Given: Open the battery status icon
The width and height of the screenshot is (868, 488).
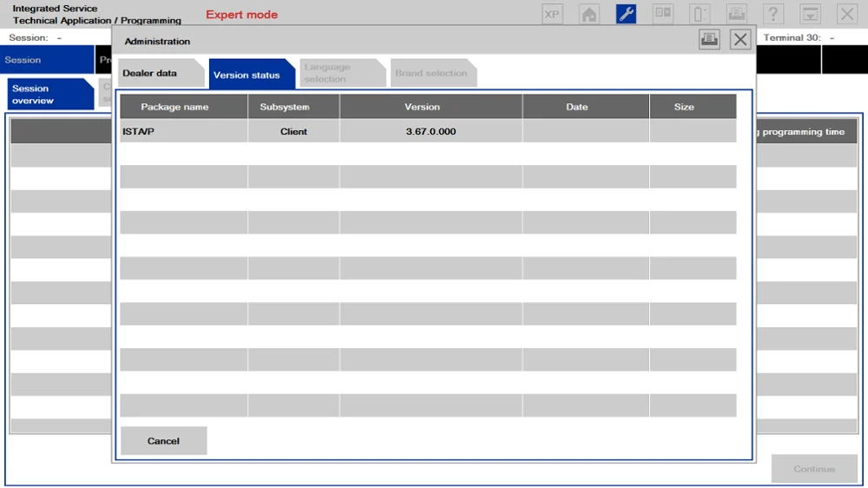Looking at the screenshot, I should pyautogui.click(x=700, y=15).
